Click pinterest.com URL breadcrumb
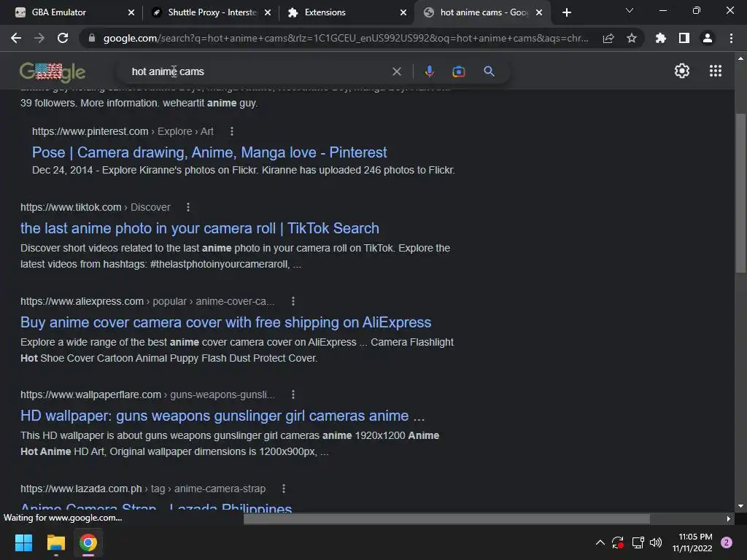 point(123,131)
